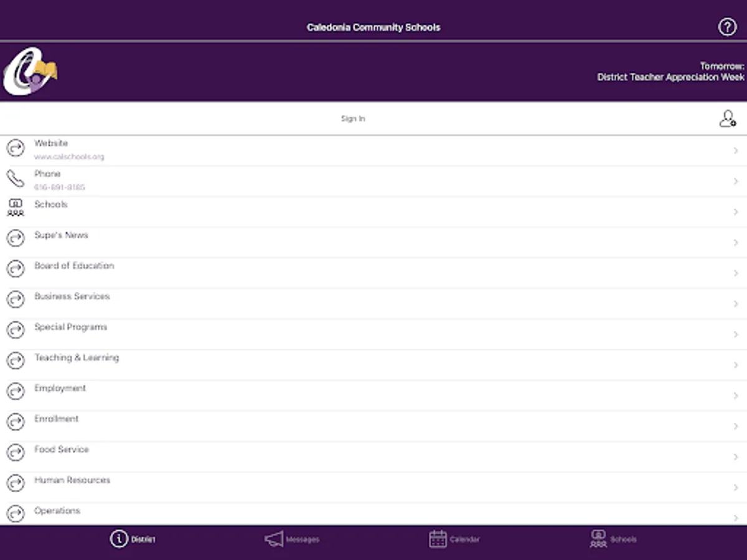Switch to the District tab
Screen dimensions: 747x560
point(133,539)
